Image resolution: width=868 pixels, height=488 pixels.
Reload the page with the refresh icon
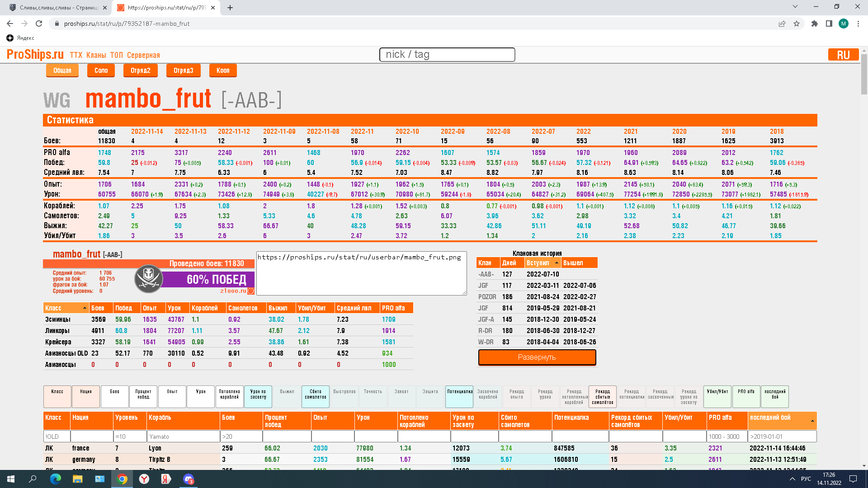pos(39,23)
